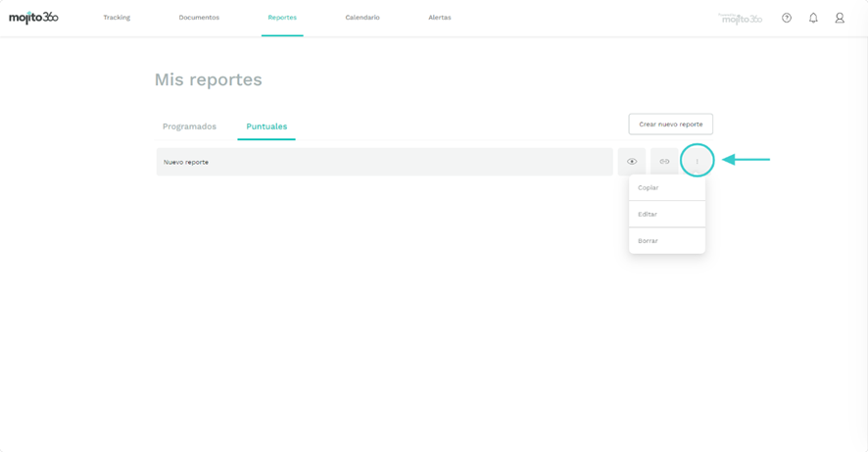Open the help question mark icon
Image resolution: width=868 pixels, height=452 pixels.
click(787, 18)
